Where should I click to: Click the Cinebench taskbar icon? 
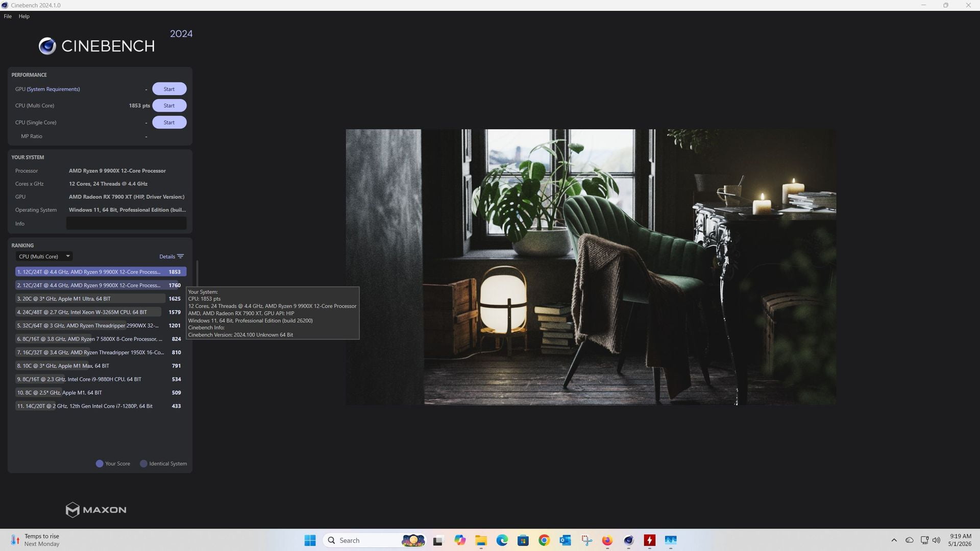point(628,540)
